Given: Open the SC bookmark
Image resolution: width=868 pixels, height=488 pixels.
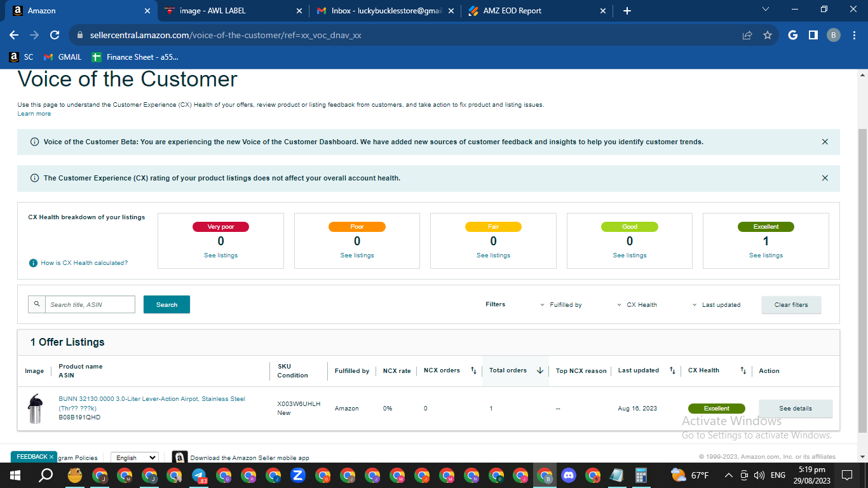Looking at the screenshot, I should point(21,57).
